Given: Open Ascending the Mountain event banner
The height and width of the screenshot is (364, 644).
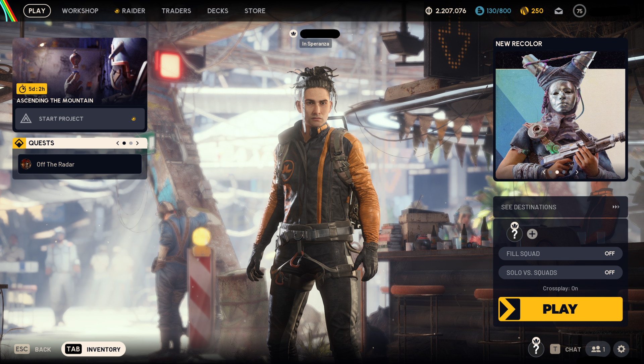Looking at the screenshot, I should tap(80, 72).
